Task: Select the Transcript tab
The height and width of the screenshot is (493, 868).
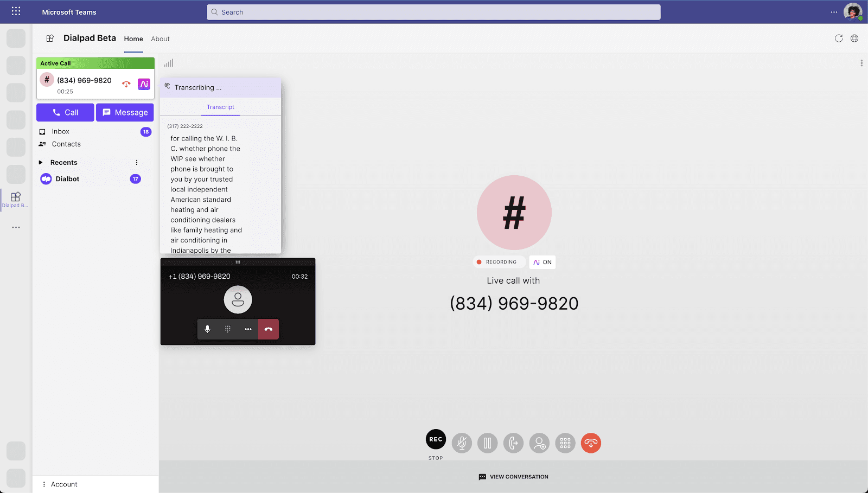Action: click(220, 107)
